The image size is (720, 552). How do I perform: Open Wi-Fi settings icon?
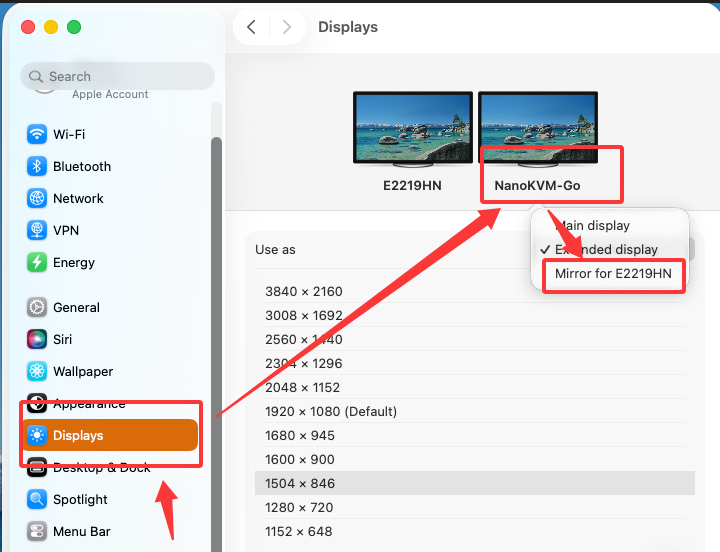point(37,135)
